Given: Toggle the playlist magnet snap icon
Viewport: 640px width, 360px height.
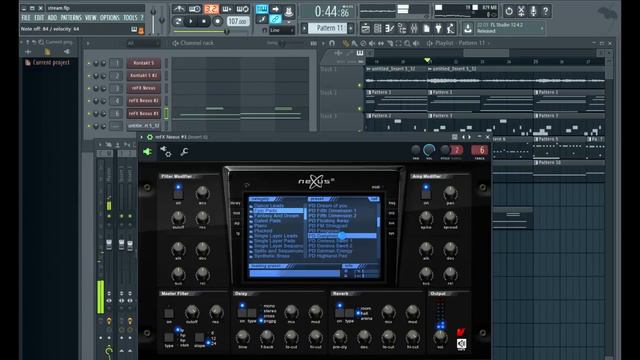Looking at the screenshot, I should click(332, 43).
